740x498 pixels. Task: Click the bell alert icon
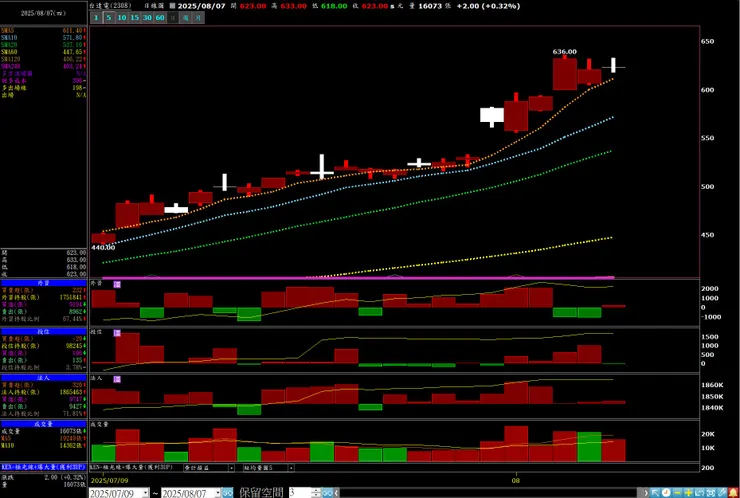733,493
